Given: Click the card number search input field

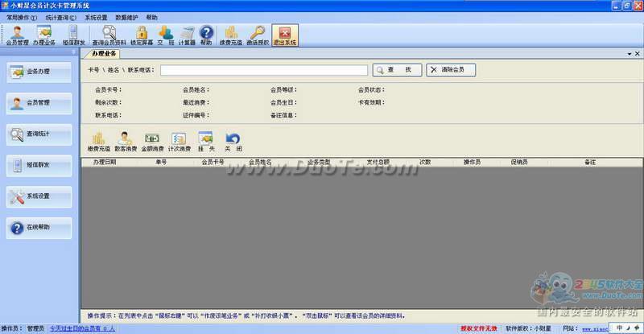Looking at the screenshot, I should tap(264, 70).
